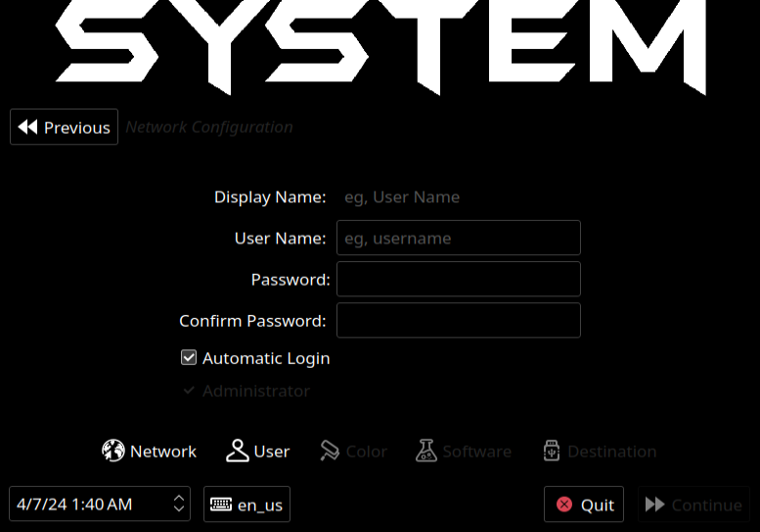760x532 pixels.
Task: Click the keyboard icon beside en_us
Action: tap(221, 505)
